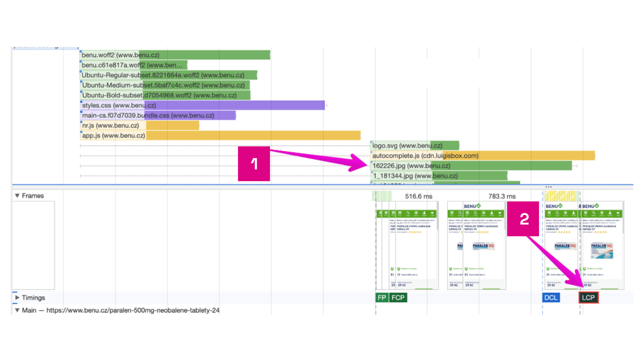Select the 162226.jpg network request bar

(x=470, y=166)
